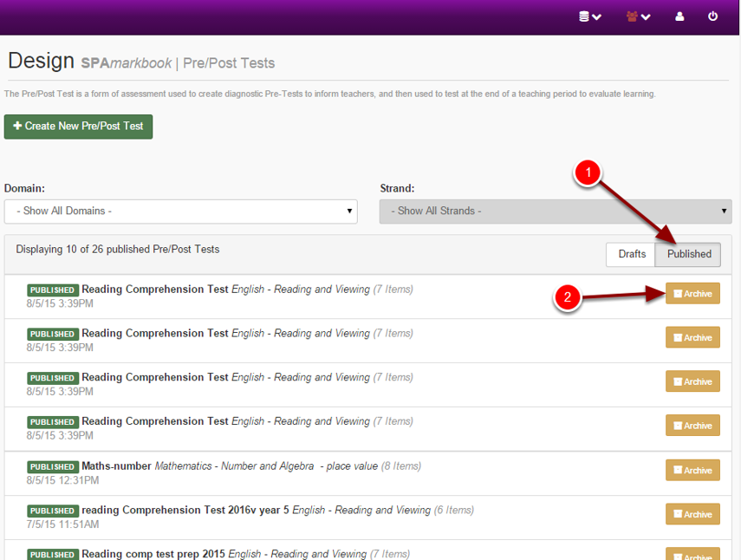Archive reading Comprehension Test 2016v year 5
This screenshot has width=741, height=560.
point(692,514)
